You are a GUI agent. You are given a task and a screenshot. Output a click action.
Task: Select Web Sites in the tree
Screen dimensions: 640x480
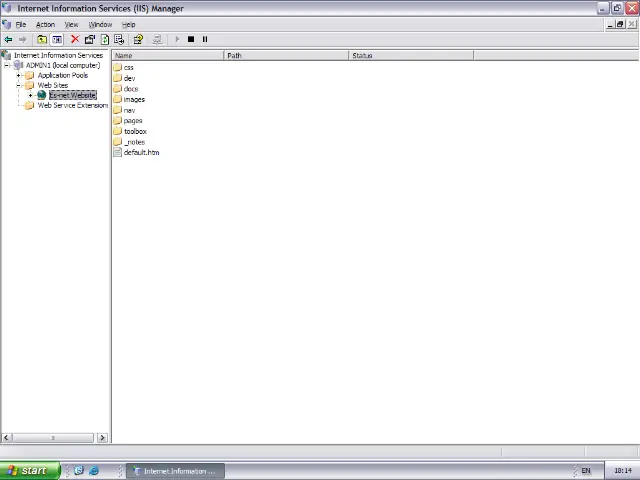53,85
